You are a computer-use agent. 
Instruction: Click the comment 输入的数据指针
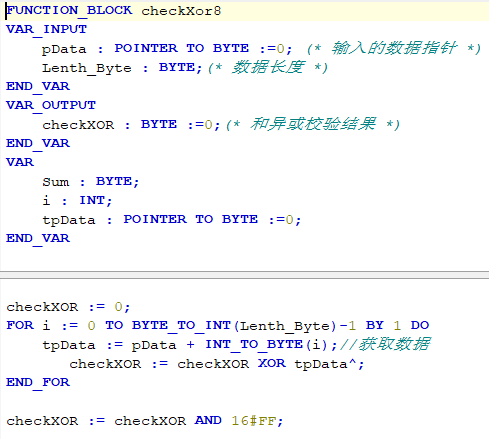pos(394,48)
